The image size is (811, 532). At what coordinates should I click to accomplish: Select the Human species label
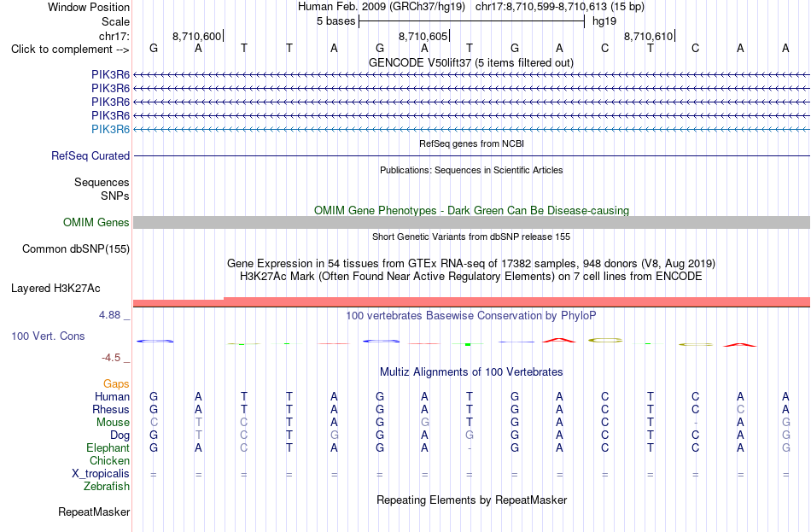click(x=112, y=397)
